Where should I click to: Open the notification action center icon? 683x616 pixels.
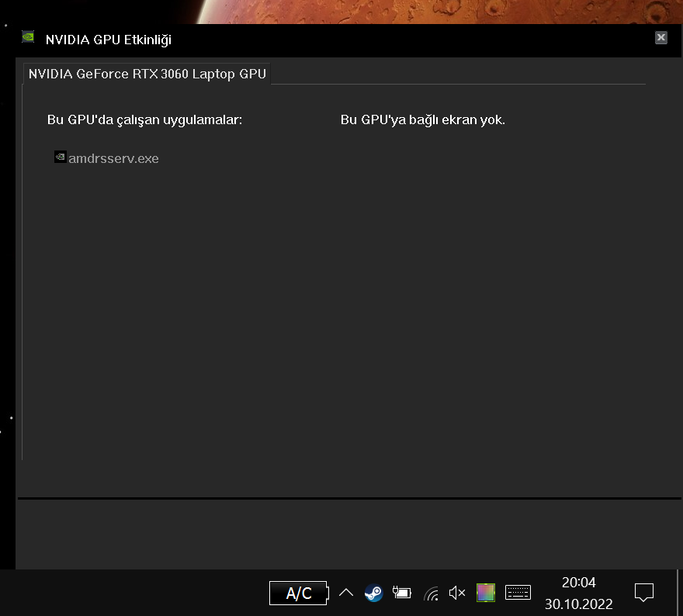(x=643, y=593)
